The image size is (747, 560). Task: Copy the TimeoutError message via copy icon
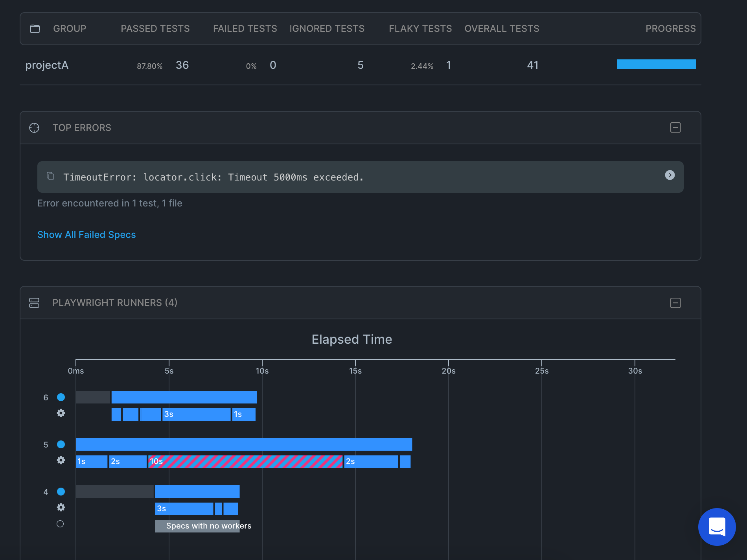point(50,176)
